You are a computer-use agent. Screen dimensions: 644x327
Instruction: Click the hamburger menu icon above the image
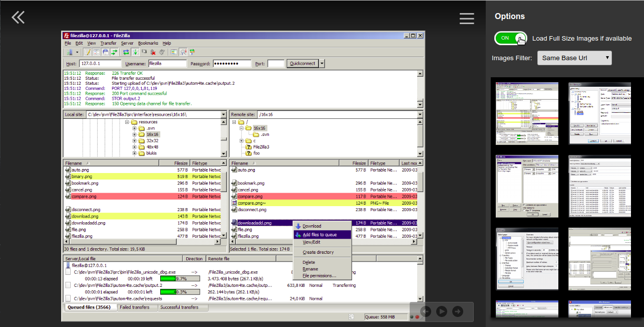(467, 19)
